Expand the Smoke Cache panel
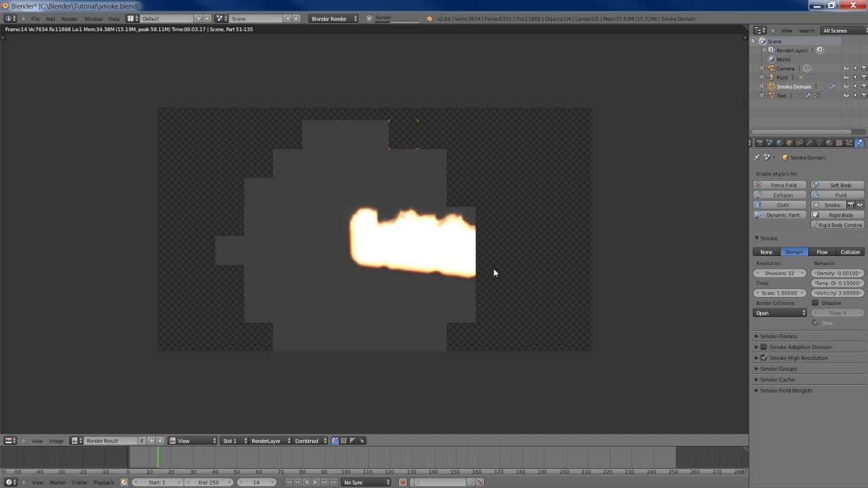 [x=777, y=380]
